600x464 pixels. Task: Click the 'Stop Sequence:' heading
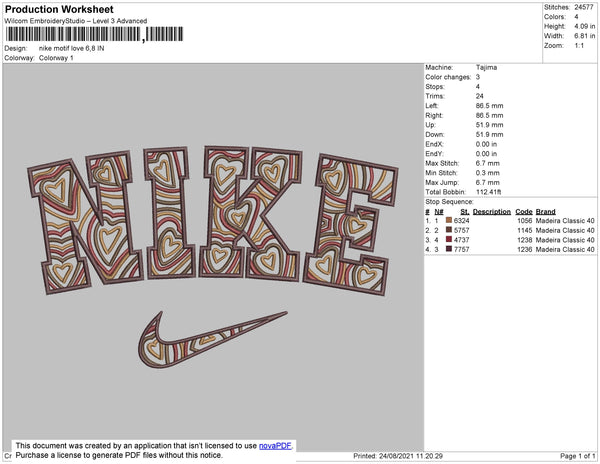[449, 202]
